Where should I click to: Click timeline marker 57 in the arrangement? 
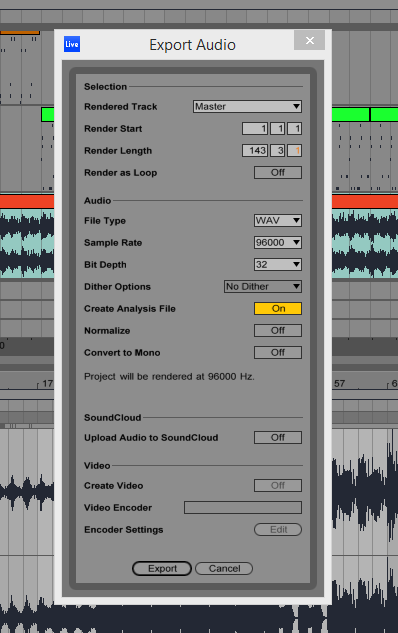(x=339, y=383)
